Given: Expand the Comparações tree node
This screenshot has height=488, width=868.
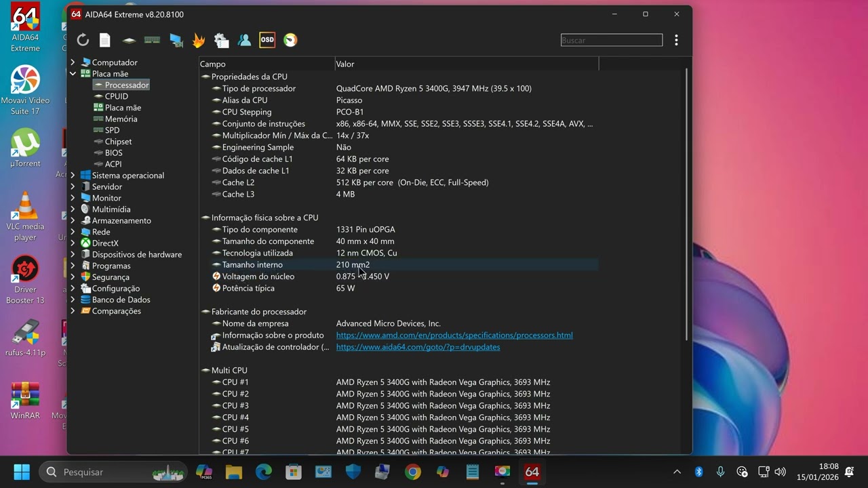Looking at the screenshot, I should [x=73, y=311].
